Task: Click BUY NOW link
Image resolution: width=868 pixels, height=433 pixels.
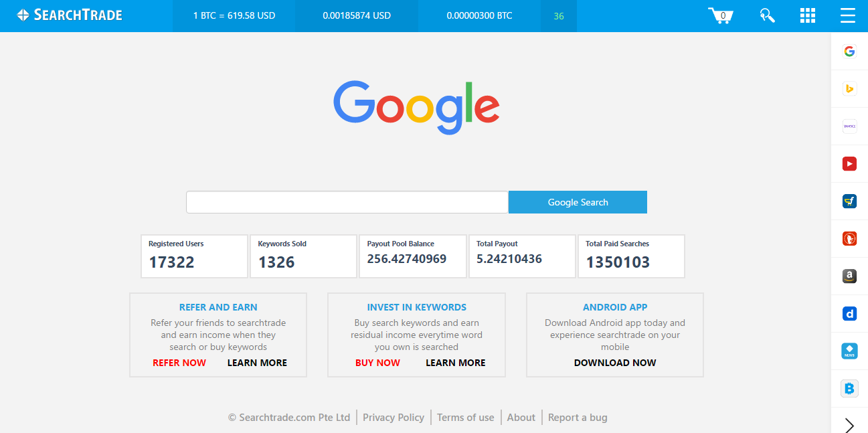Action: tap(377, 363)
